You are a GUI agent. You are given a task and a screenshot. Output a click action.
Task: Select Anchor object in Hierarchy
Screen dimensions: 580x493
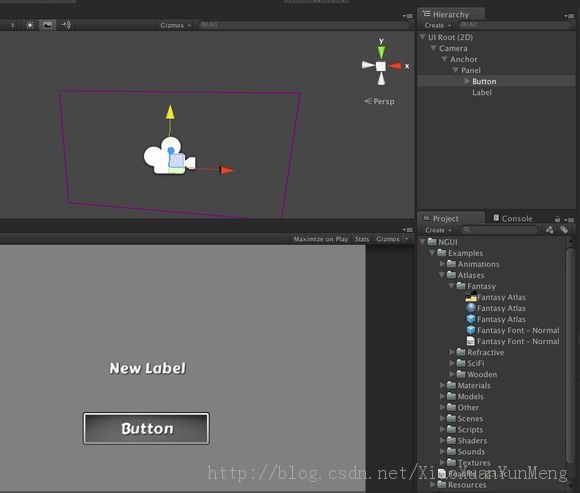(463, 59)
